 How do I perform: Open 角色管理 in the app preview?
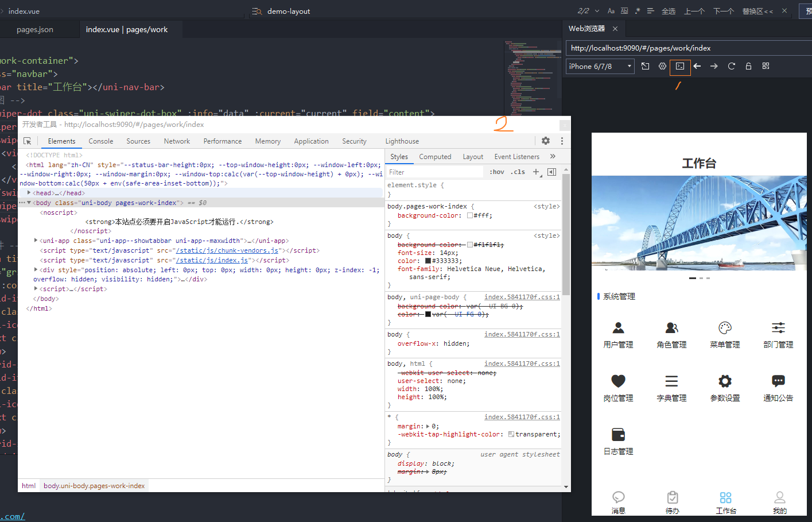coord(671,335)
